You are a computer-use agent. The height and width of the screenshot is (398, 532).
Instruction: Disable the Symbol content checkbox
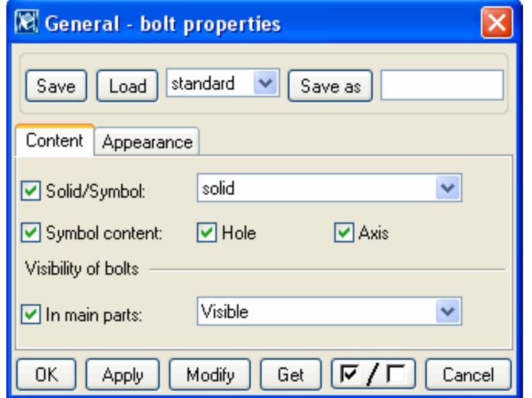click(29, 234)
